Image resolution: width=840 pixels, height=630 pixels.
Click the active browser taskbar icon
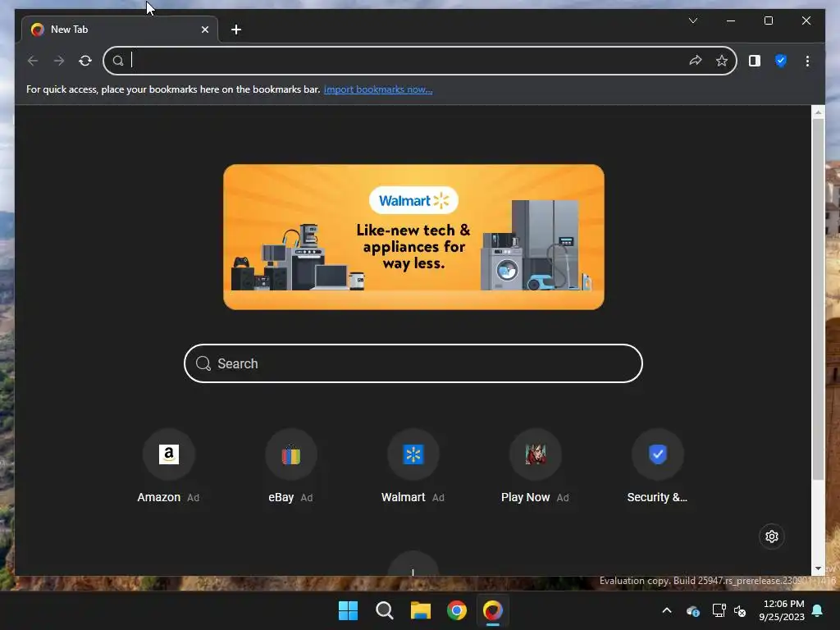(493, 610)
